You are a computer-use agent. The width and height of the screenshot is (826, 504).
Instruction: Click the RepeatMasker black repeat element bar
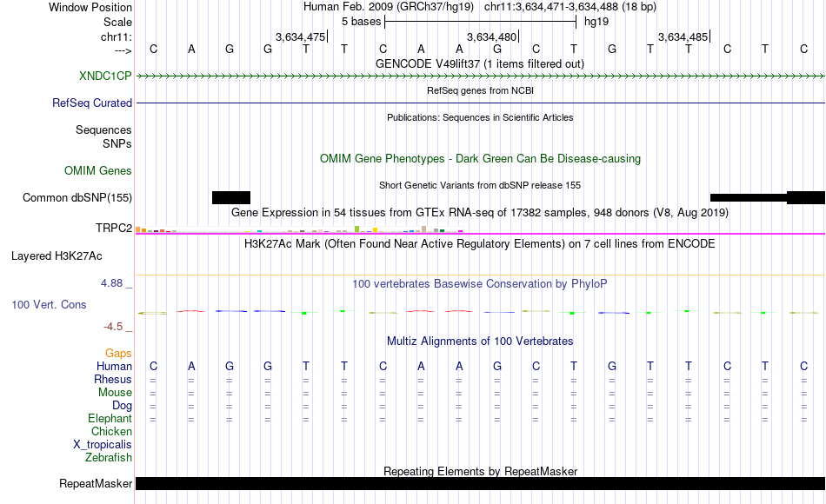[x=481, y=483]
